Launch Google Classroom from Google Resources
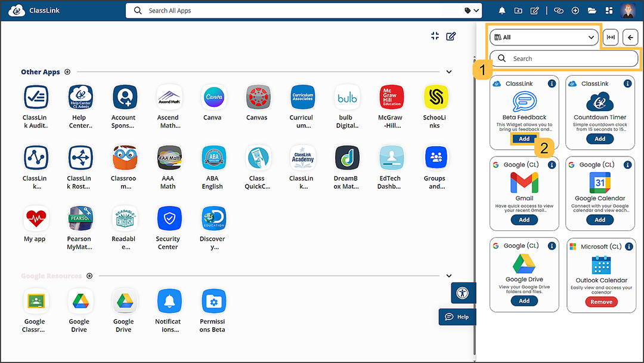Viewport: 644px width, 363px height. (35, 302)
